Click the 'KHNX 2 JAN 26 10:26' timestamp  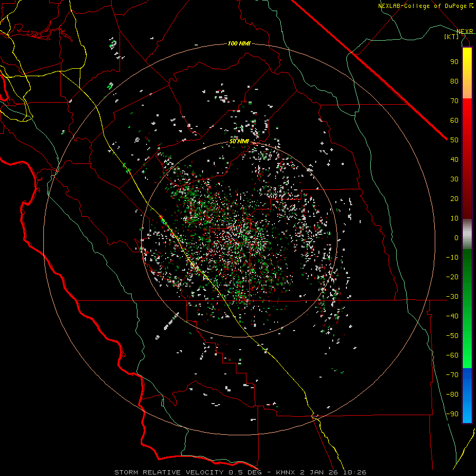(321, 472)
